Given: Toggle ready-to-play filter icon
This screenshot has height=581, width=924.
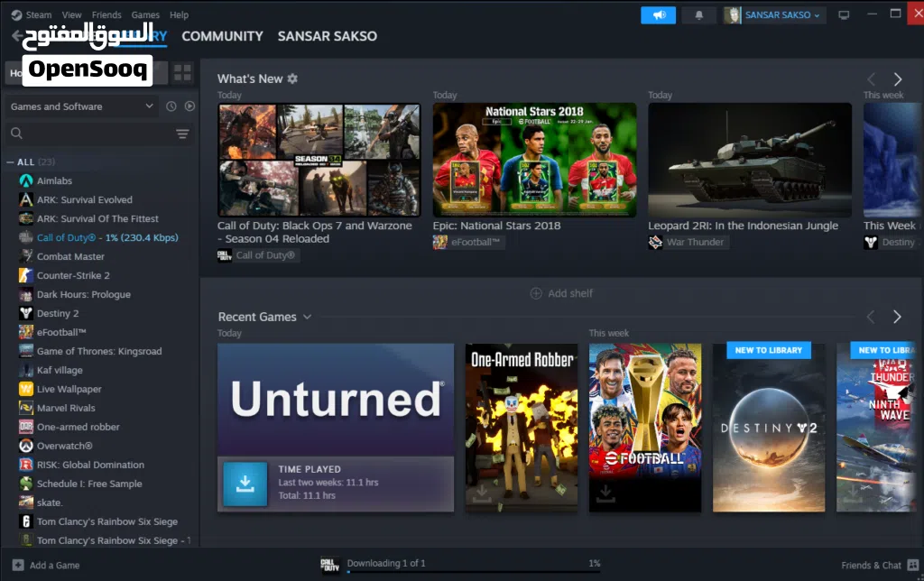Looking at the screenshot, I should coord(189,106).
